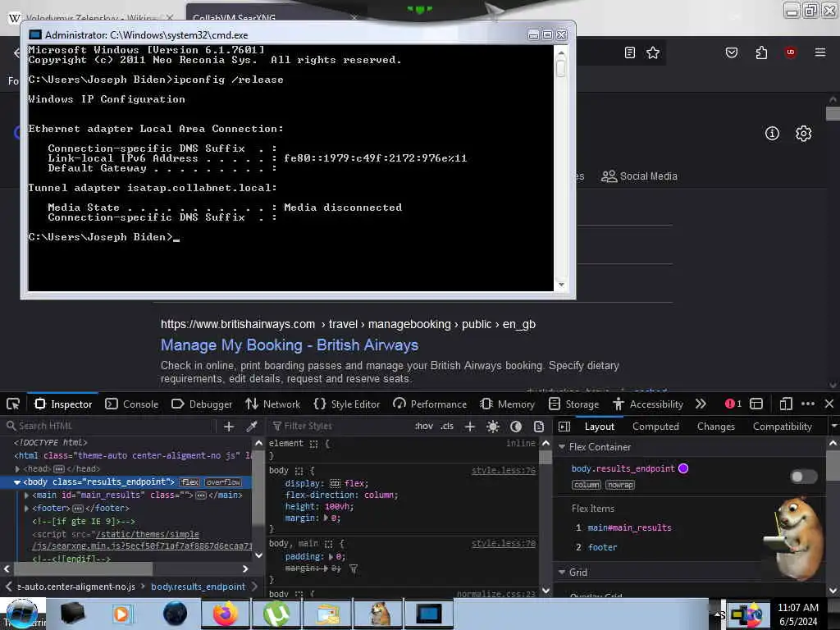The width and height of the screenshot is (840, 630).
Task: Grab a color with eyedropper
Action: coord(251,427)
